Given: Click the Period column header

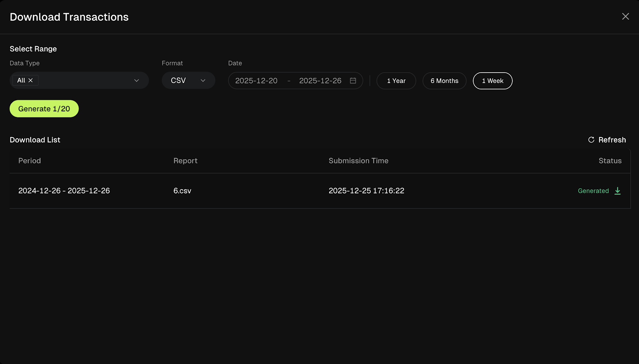Looking at the screenshot, I should [29, 161].
